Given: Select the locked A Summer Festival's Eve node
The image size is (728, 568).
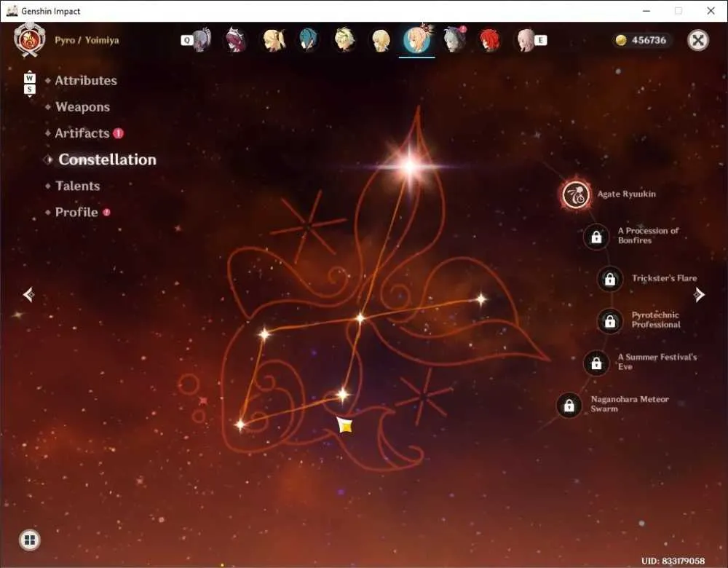Looking at the screenshot, I should coord(596,363).
